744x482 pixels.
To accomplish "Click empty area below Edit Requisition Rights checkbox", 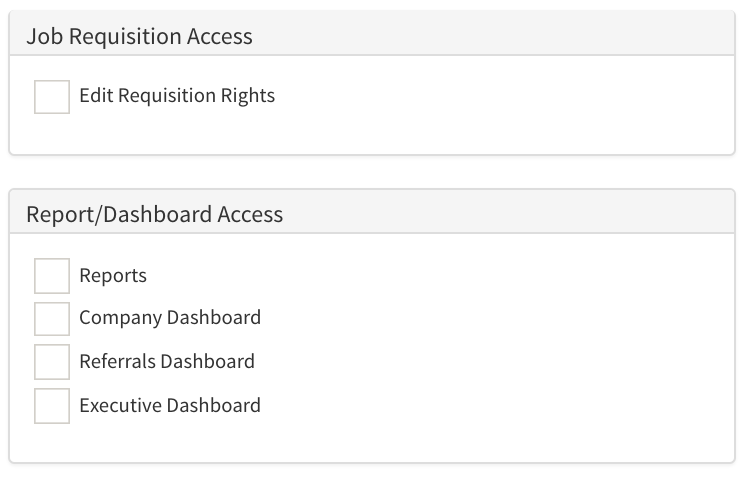I will 52,135.
